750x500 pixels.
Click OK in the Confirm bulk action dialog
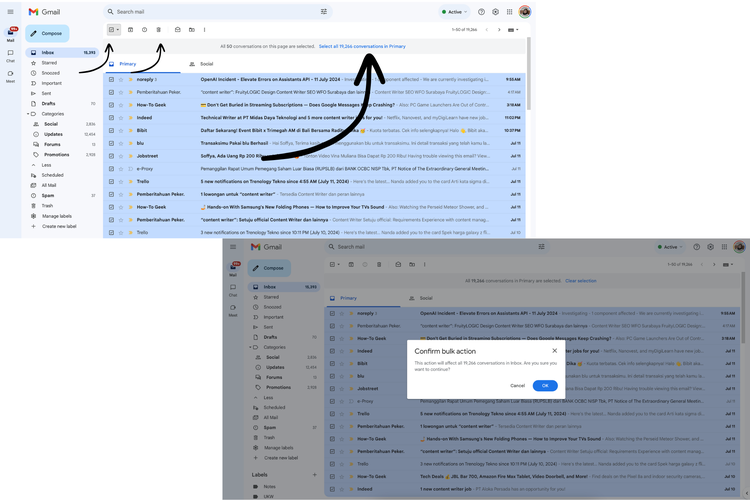point(545,385)
